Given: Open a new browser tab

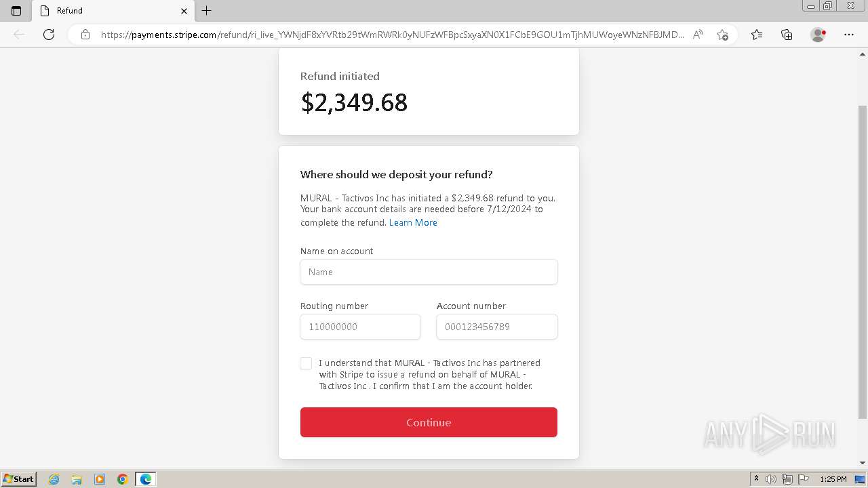Looking at the screenshot, I should click(x=207, y=11).
